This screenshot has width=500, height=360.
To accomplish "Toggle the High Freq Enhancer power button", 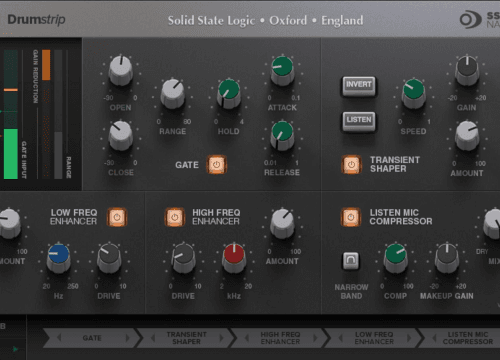I will click(x=175, y=217).
